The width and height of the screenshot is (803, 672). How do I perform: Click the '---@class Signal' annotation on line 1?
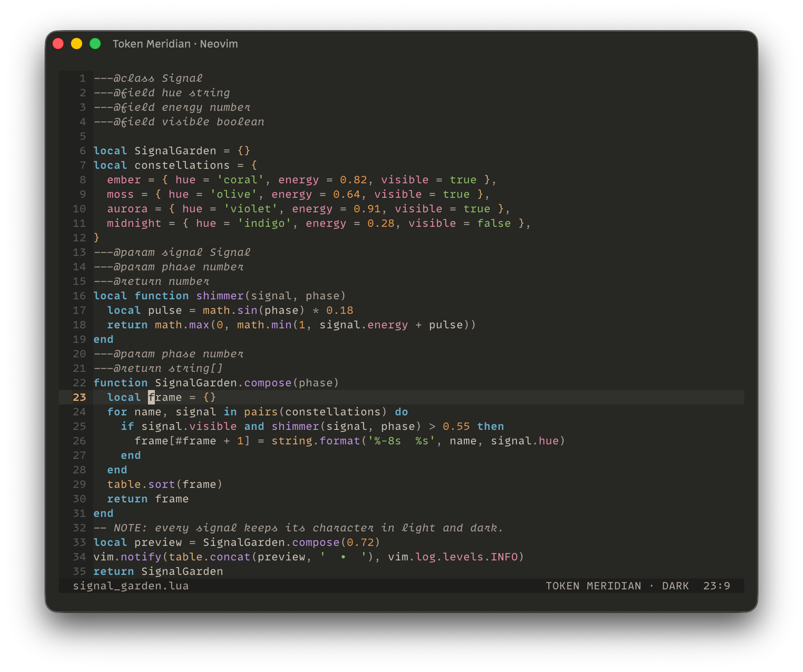(x=148, y=78)
